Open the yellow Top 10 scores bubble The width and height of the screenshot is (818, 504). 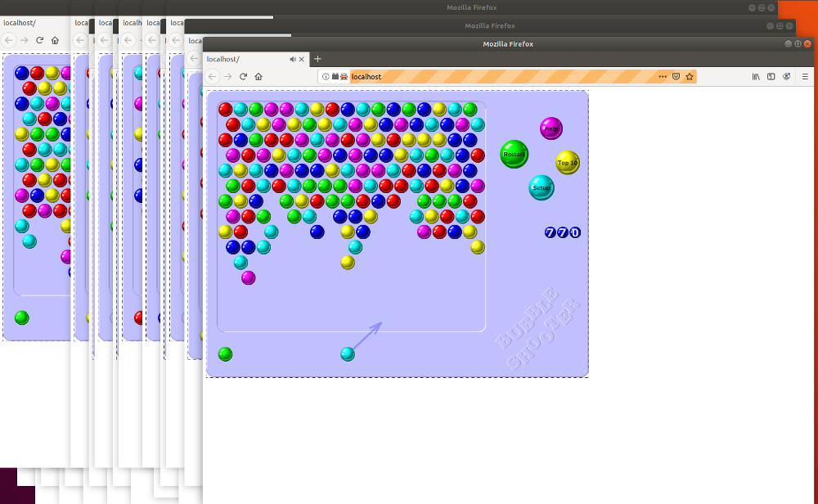tap(567, 163)
